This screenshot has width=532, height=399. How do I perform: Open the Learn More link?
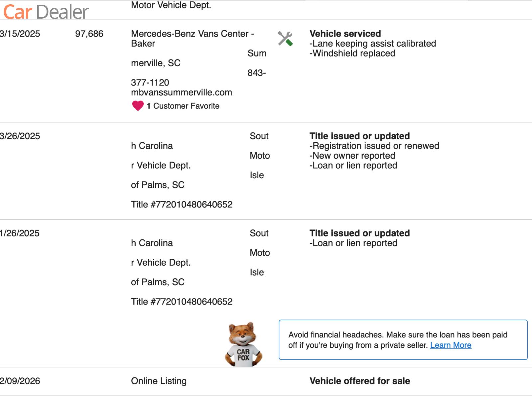451,345
